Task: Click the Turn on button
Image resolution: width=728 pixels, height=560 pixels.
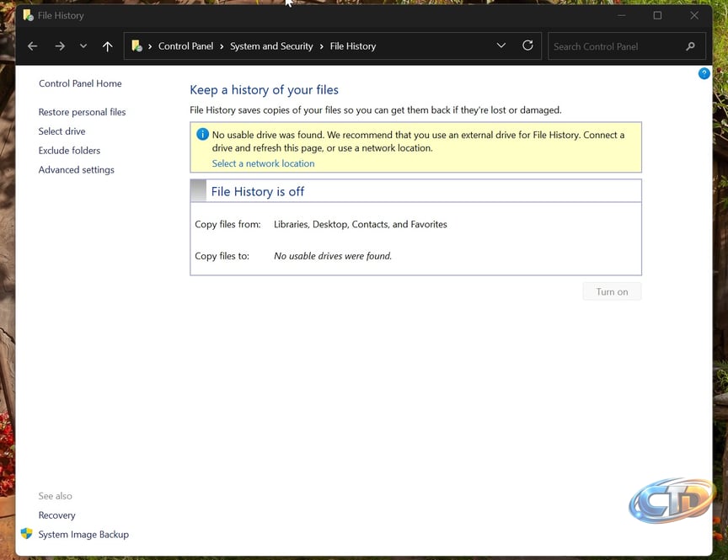Action: click(x=612, y=292)
